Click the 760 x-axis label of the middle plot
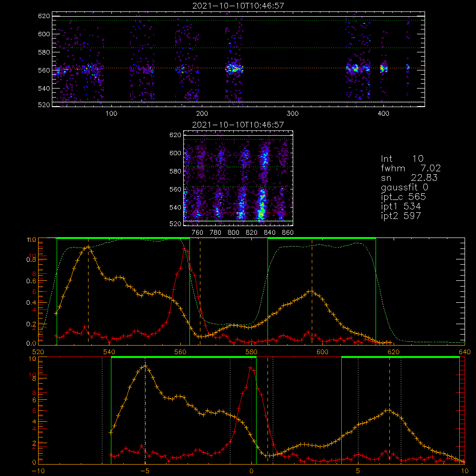 coord(198,233)
